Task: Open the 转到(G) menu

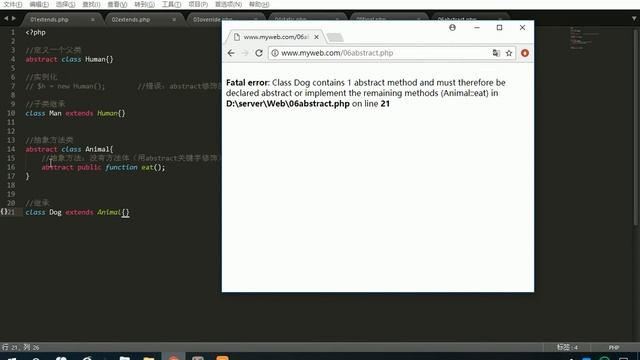Action: pos(144,4)
